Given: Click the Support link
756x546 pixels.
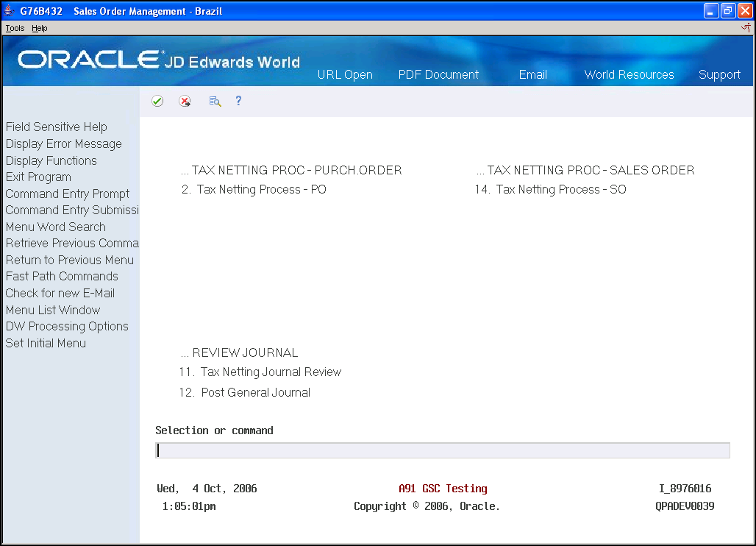Looking at the screenshot, I should click(719, 74).
